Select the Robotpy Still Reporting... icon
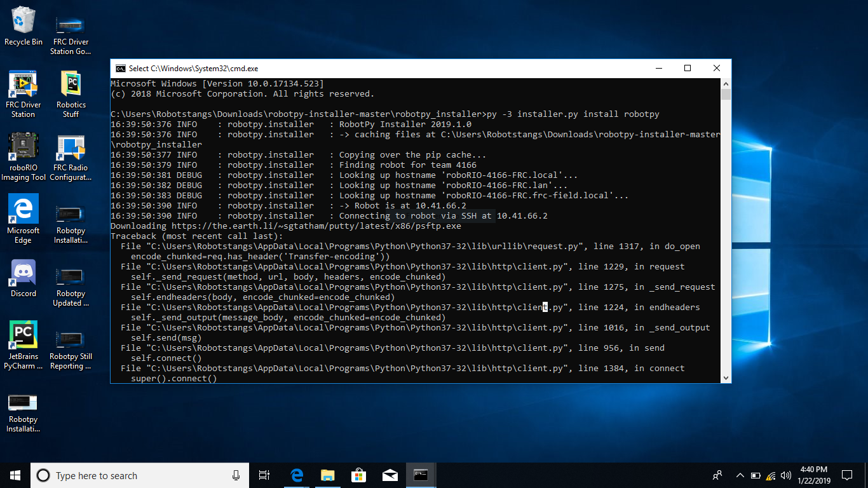This screenshot has height=488, width=868. pos(71,351)
